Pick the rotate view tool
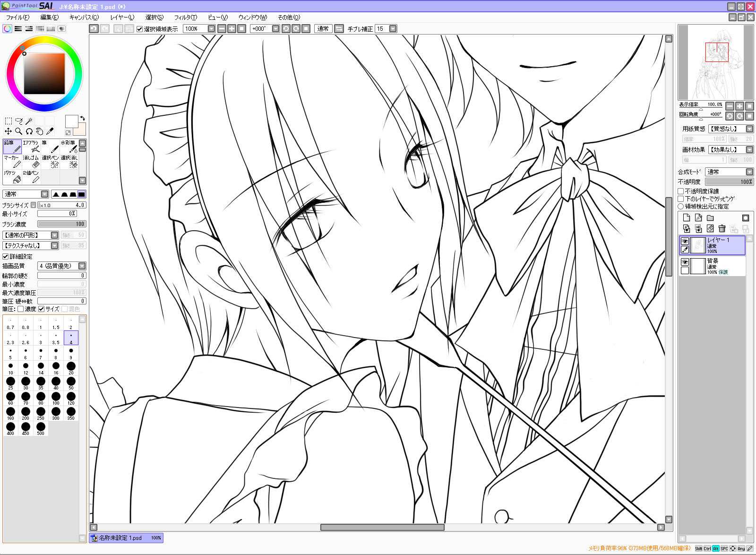The height and width of the screenshot is (555, 756). pyautogui.click(x=29, y=131)
